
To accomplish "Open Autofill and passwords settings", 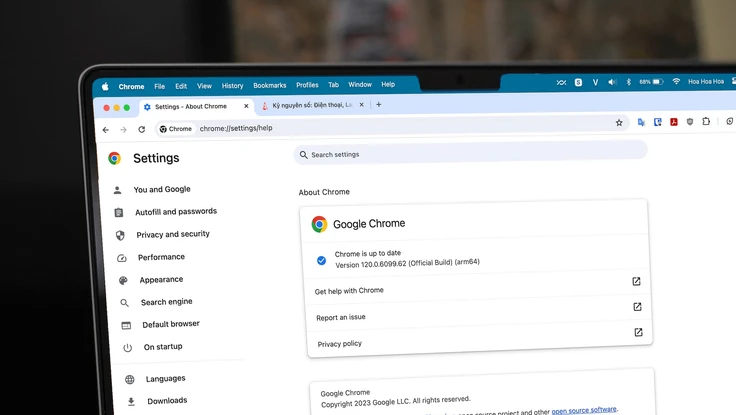I will [x=176, y=212].
